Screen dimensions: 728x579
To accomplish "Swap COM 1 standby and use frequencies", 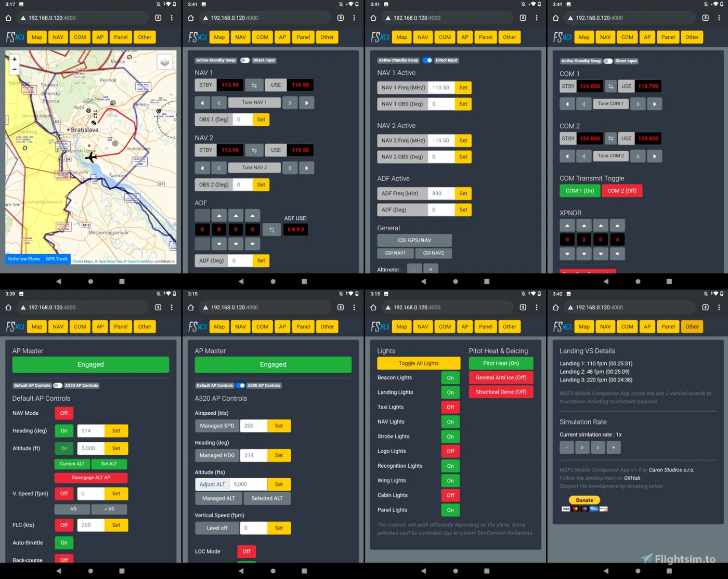I will 611,86.
